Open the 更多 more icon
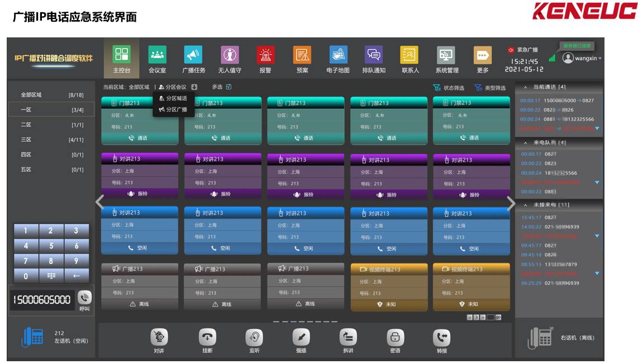This screenshot has width=638, height=364. (483, 55)
